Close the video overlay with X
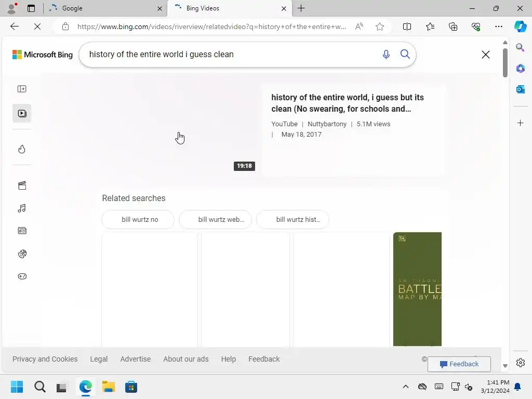532x399 pixels. coord(486,55)
